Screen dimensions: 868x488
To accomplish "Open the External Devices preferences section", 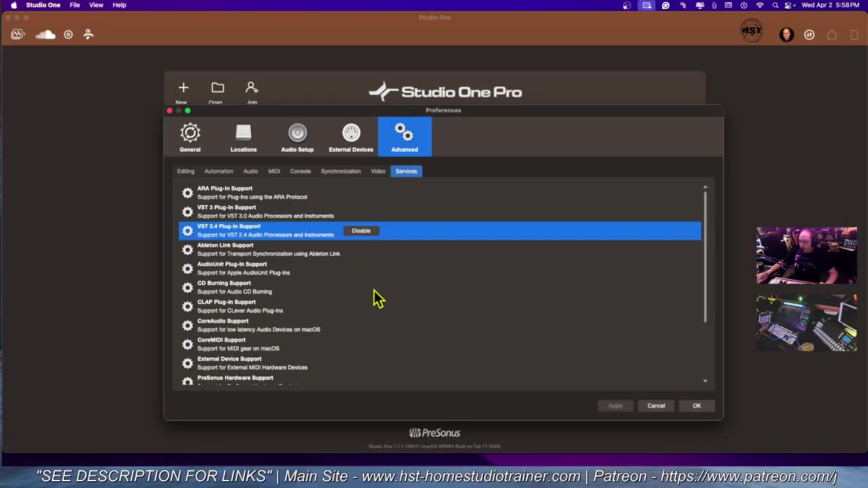I will pos(351,137).
